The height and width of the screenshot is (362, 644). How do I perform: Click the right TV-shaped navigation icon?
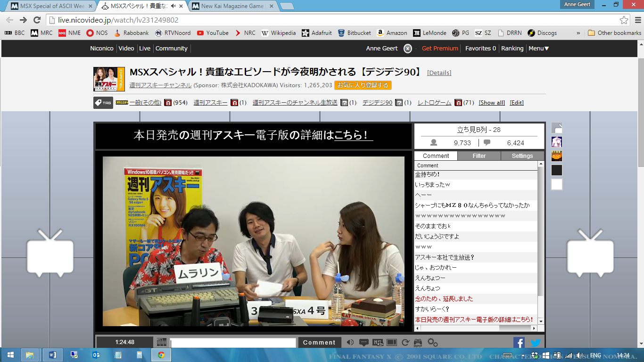pos(590,253)
